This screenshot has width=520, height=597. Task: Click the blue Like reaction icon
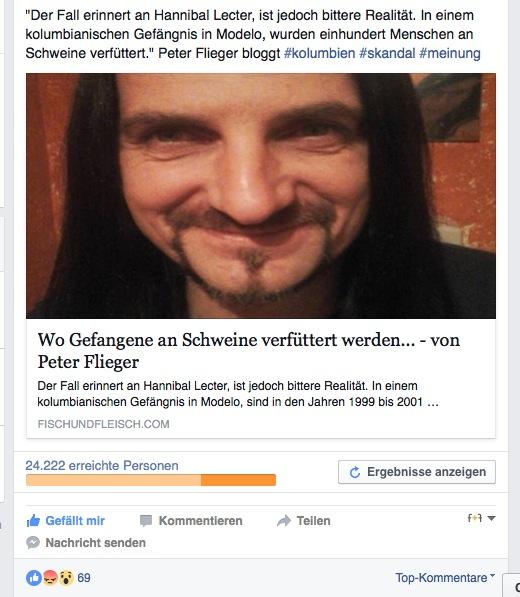tap(34, 578)
